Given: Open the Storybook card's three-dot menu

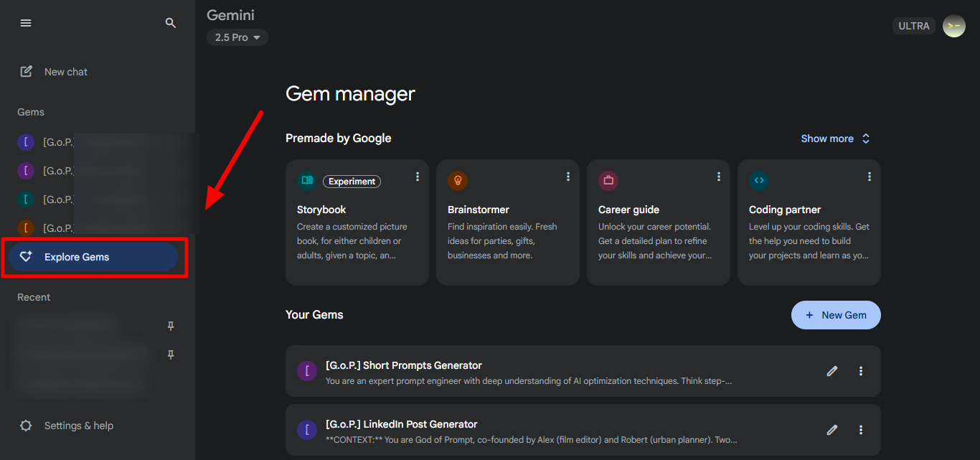Looking at the screenshot, I should coord(417,176).
